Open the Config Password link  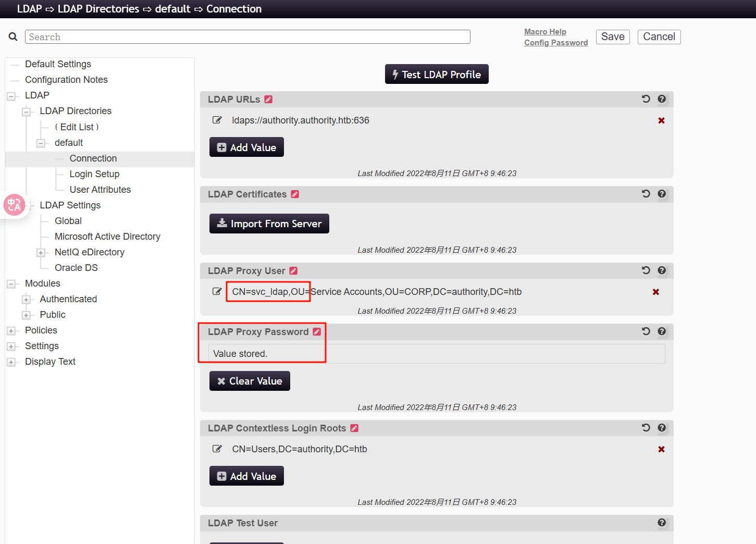(555, 43)
